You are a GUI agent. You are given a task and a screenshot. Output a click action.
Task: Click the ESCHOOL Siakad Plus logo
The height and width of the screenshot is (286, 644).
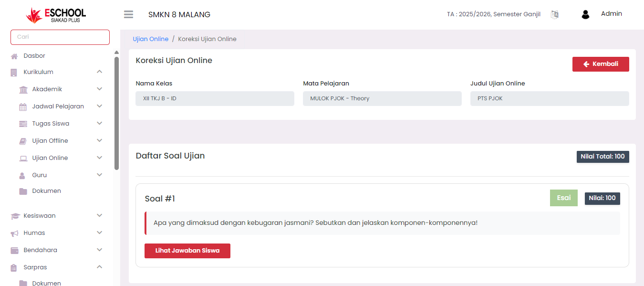[56, 15]
